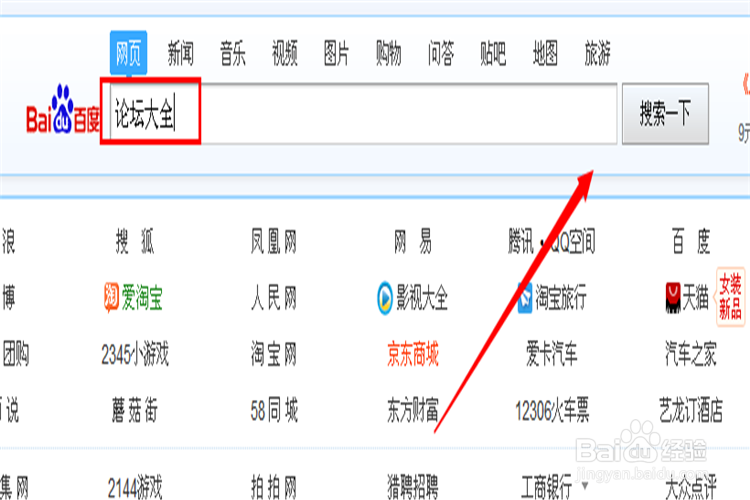Switch to the 图片 tab

(x=336, y=53)
